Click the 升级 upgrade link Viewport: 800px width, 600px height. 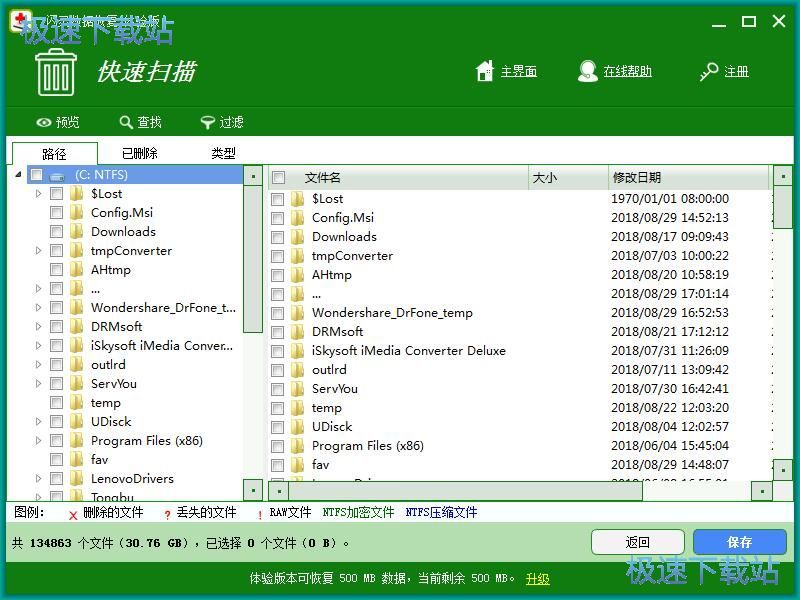537,579
